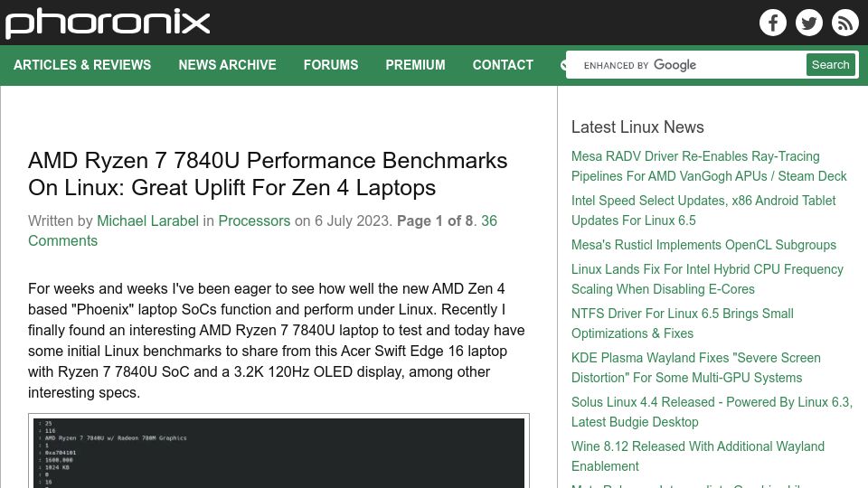Screen dimensions: 868x488
Task: Open Mesa RADV Ray-Tracing news link
Action: pyautogui.click(x=709, y=166)
